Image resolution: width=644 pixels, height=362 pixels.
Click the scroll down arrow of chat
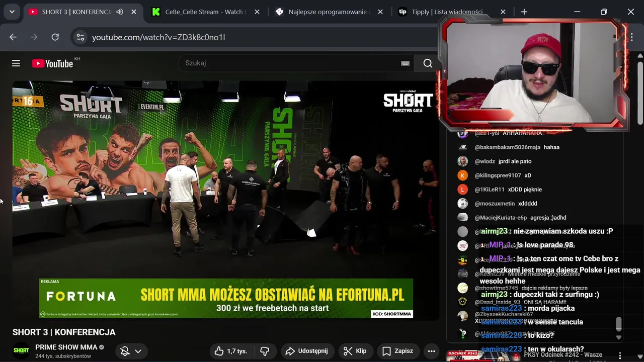(x=619, y=337)
